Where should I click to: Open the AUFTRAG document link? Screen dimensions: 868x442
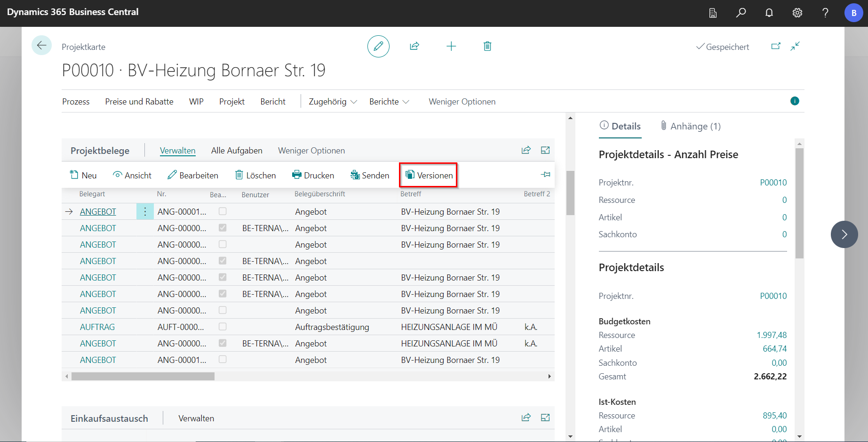[x=97, y=327]
